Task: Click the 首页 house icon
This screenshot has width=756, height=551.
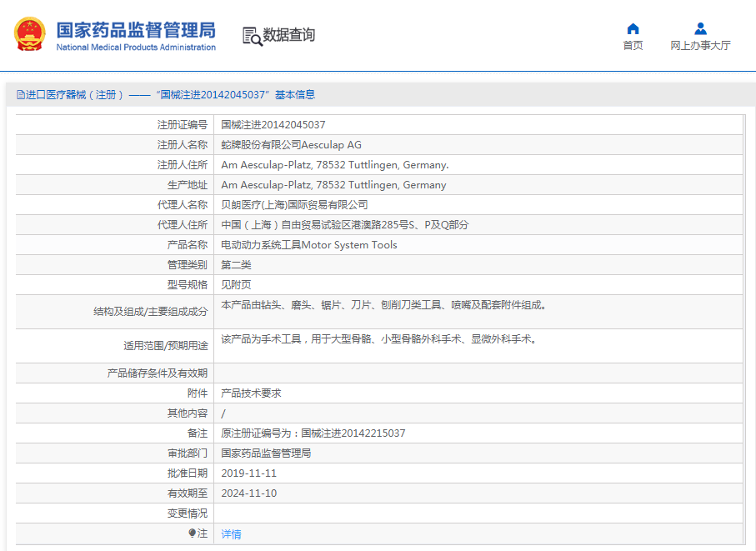Action: tap(633, 29)
